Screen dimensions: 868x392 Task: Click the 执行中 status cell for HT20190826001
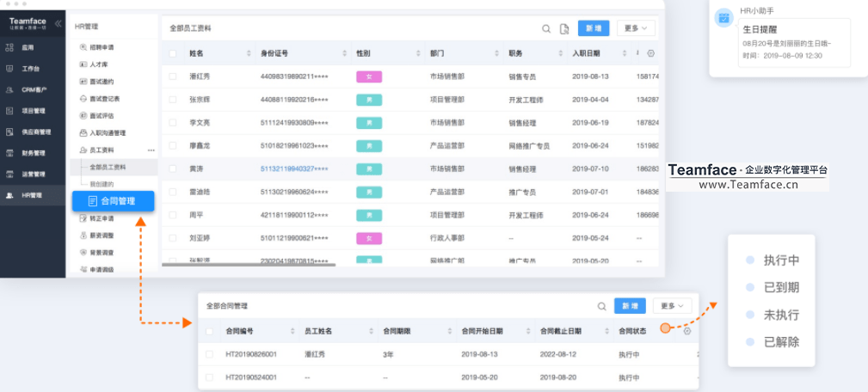[629, 354]
